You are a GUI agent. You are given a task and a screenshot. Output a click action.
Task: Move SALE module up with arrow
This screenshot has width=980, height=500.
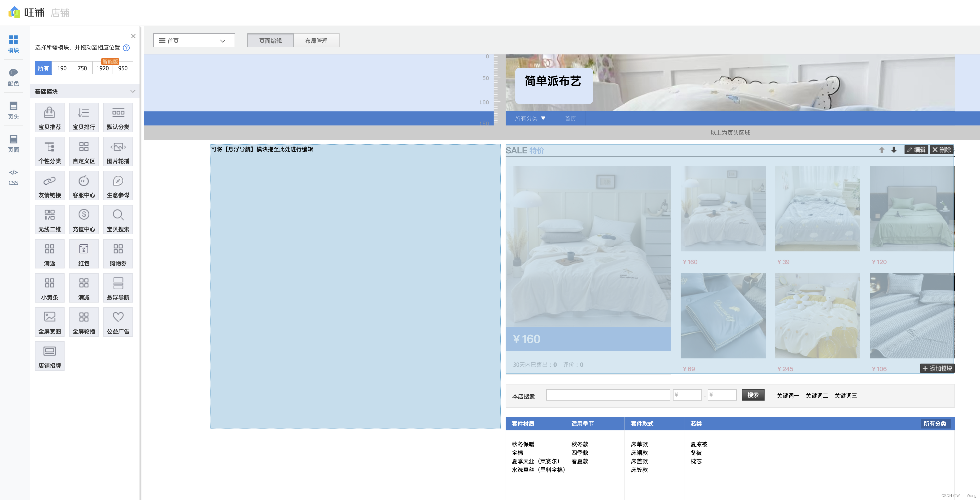pos(881,150)
